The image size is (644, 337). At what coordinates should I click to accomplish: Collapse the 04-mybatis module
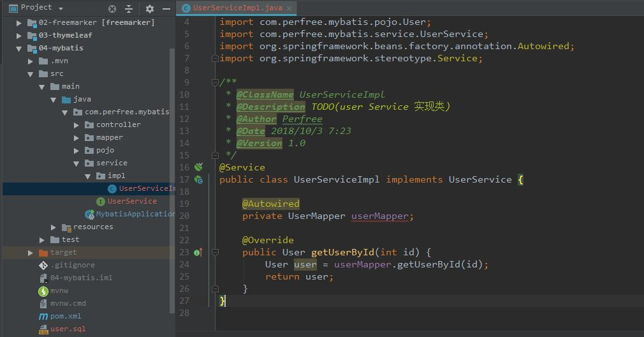[18, 49]
